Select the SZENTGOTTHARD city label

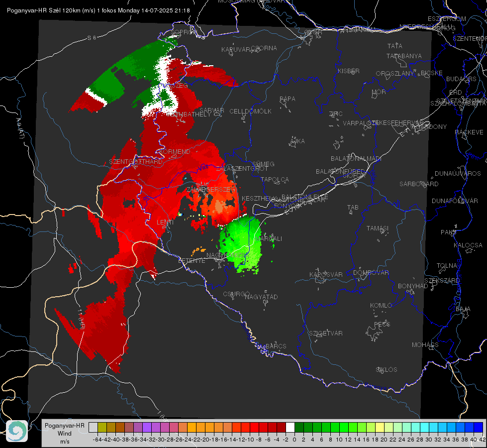(136, 161)
